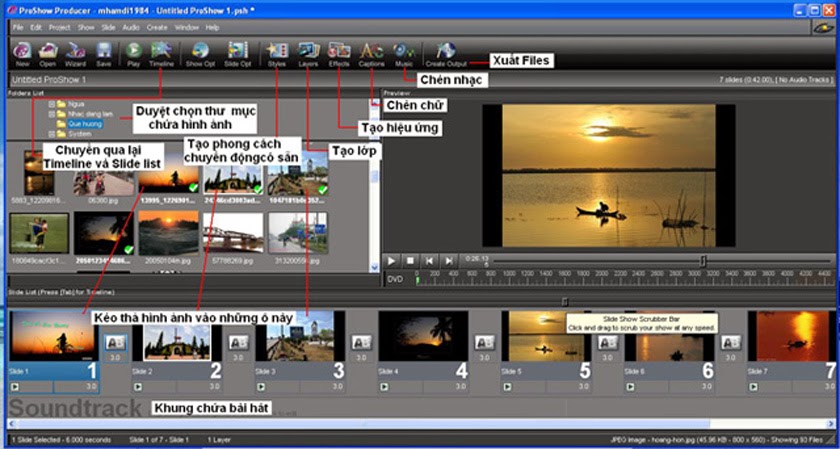The width and height of the screenshot is (840, 449).
Task: Open Show Opt settings
Action: [x=200, y=54]
